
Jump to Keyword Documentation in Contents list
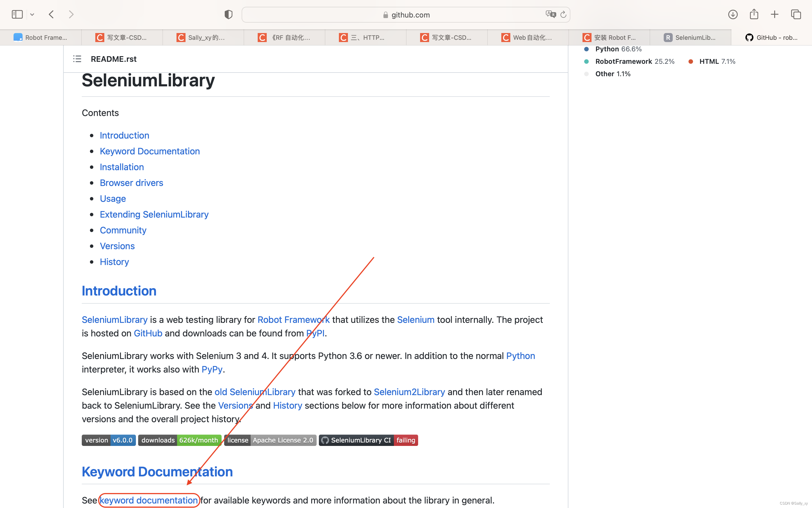click(x=150, y=151)
